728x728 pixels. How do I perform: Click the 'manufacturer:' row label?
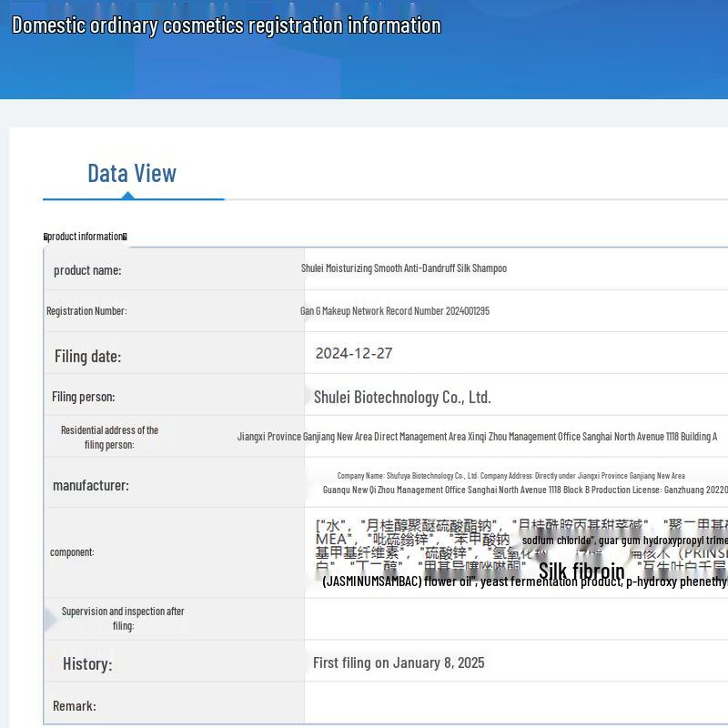click(x=91, y=486)
